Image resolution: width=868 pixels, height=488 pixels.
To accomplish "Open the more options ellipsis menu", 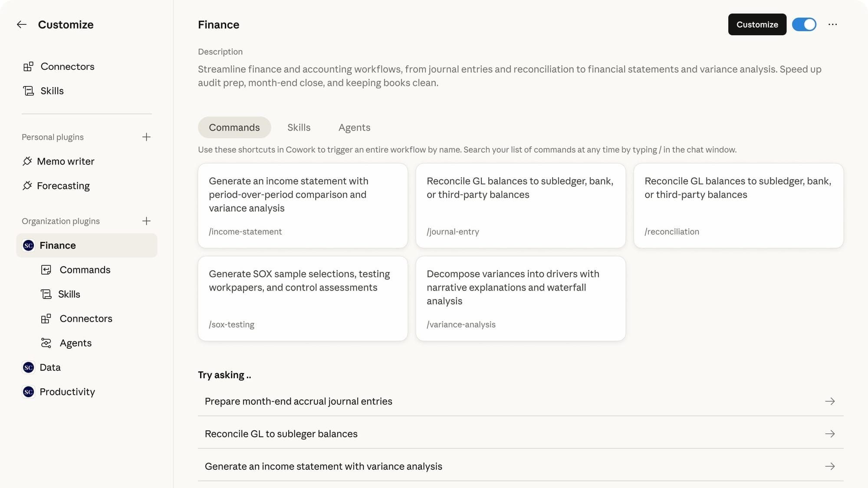I will point(832,25).
